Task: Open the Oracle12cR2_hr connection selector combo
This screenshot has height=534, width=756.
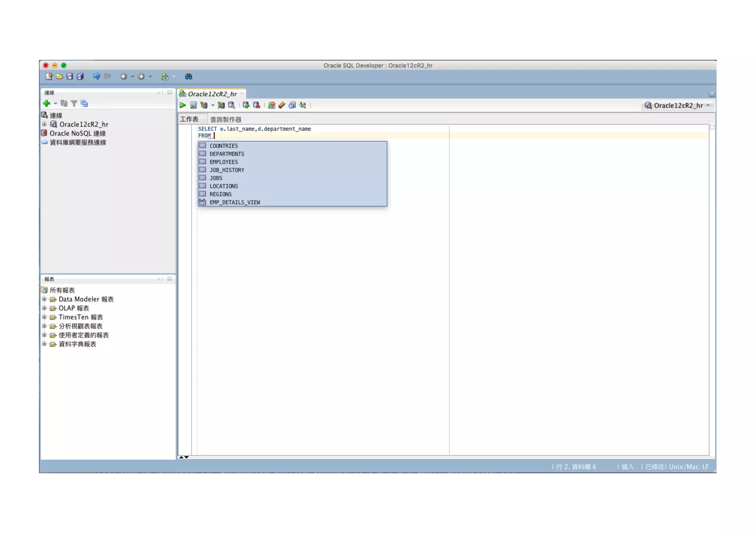Action: click(x=677, y=106)
